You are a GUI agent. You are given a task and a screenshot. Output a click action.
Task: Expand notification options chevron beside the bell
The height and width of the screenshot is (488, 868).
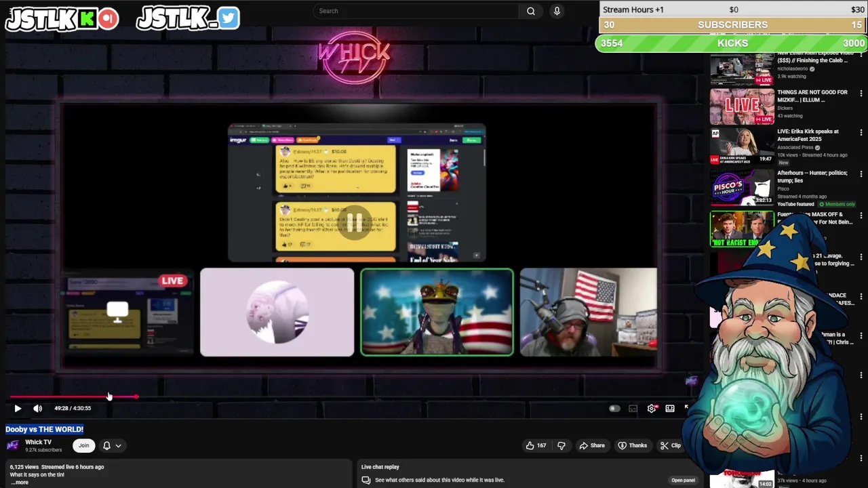point(118,445)
